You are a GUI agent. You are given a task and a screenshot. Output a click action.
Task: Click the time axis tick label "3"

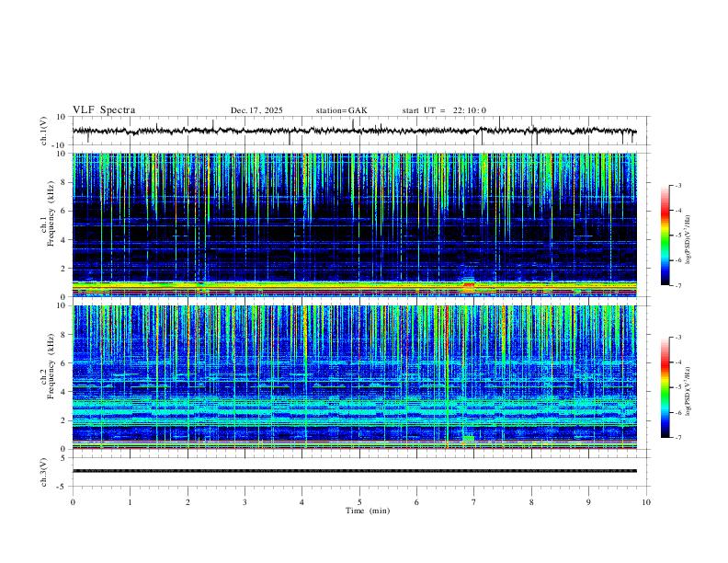(245, 502)
